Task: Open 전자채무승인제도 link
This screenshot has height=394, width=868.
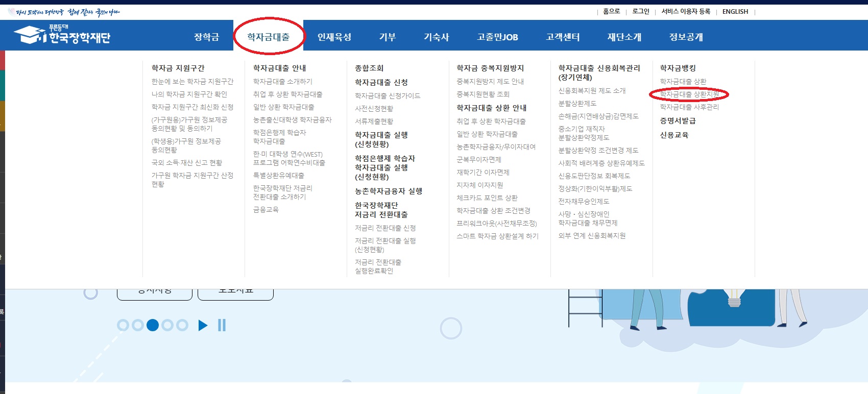Action: (584, 201)
